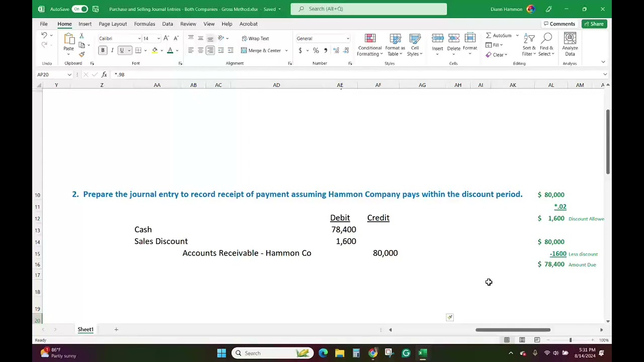Increase indent in Alignment group

(x=230, y=50)
